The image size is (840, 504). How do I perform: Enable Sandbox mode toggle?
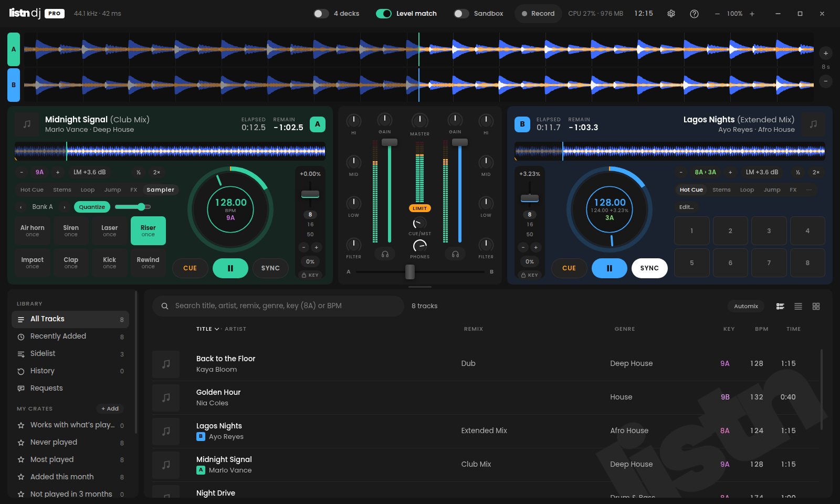(x=461, y=14)
